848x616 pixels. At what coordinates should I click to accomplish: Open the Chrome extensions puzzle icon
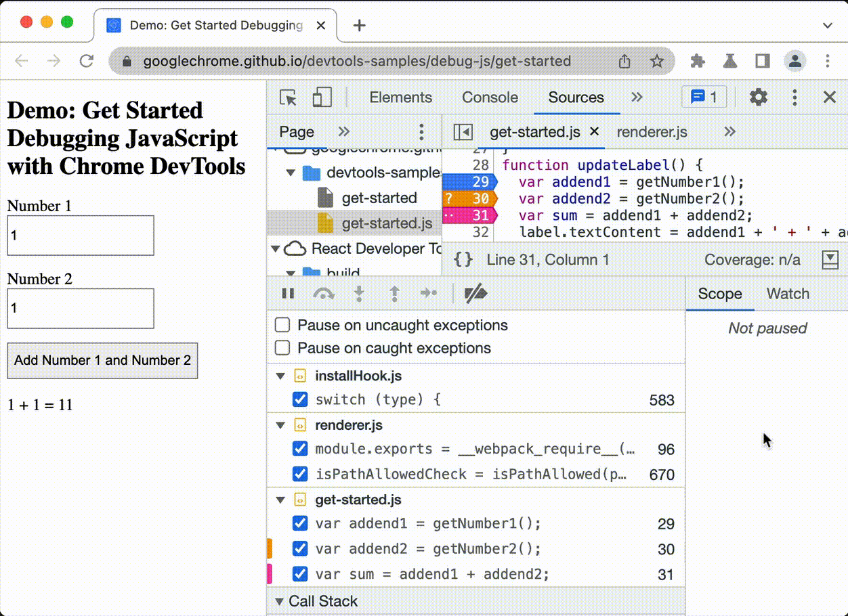point(698,62)
